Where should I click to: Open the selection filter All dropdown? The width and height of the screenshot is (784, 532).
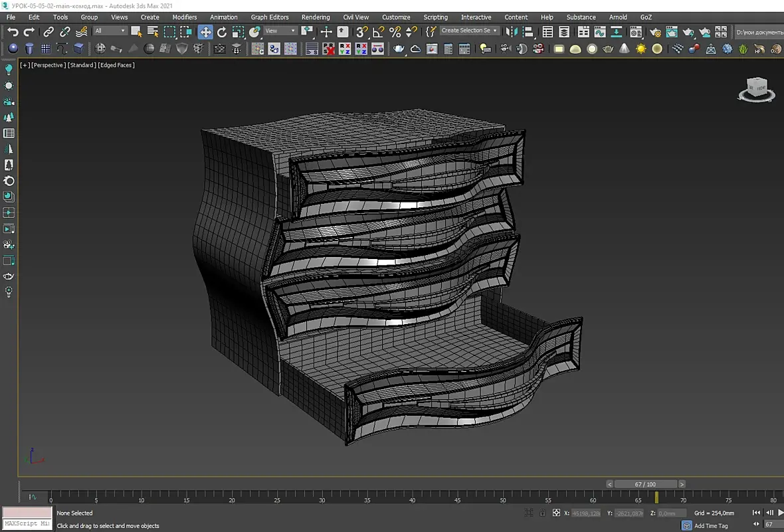click(x=110, y=31)
